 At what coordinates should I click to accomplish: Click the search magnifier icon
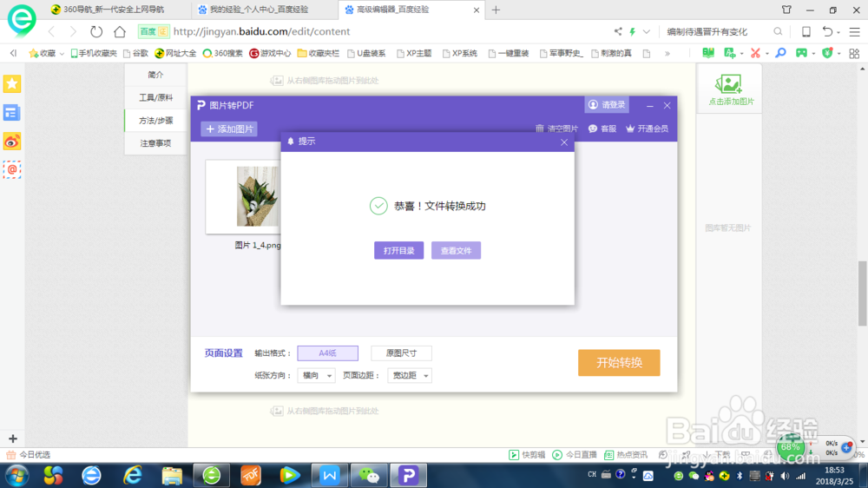[x=778, y=31]
